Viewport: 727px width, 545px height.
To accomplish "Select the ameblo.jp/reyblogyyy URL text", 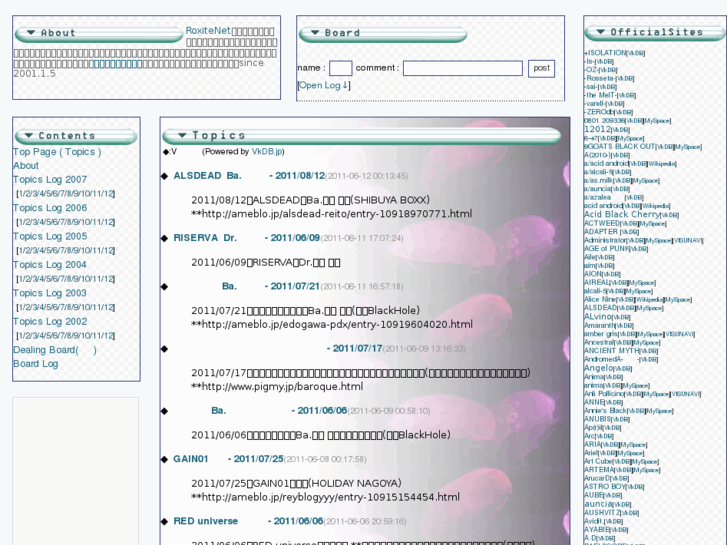I will 331,497.
